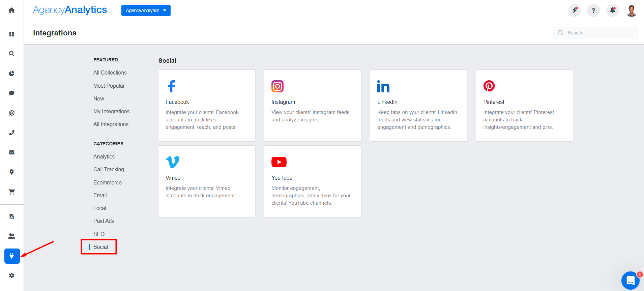Click the lightning bolt updates icon
Screen dimensions: 644x291
(x=575, y=10)
